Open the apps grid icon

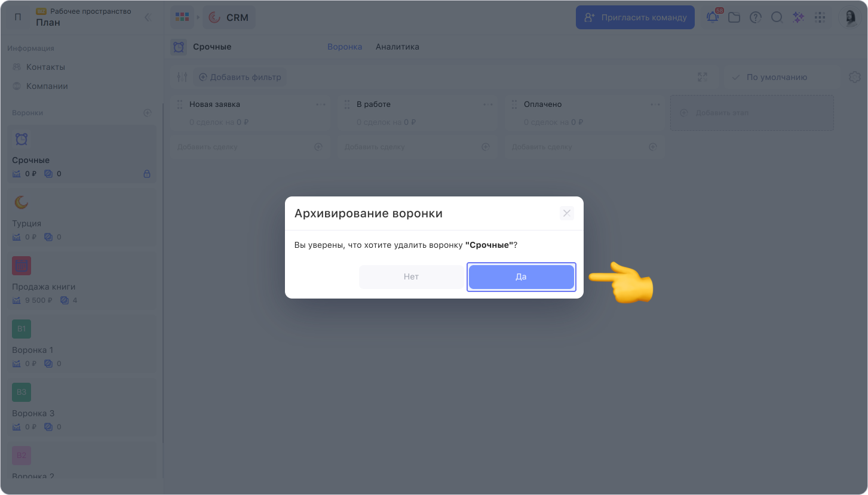[820, 18]
